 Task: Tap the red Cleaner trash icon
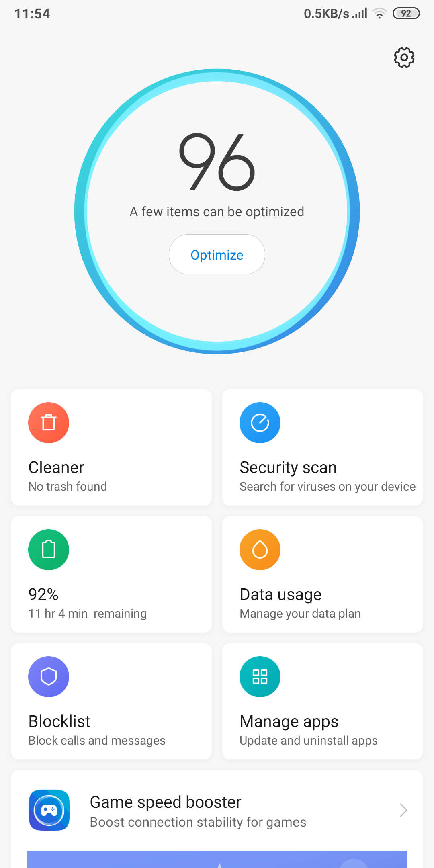pyautogui.click(x=49, y=423)
